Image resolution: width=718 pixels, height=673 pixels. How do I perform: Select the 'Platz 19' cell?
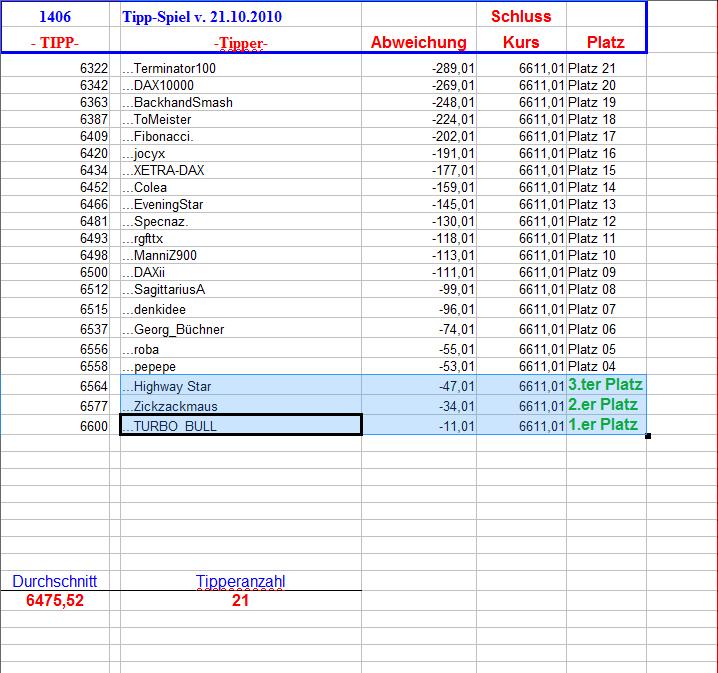pos(606,102)
